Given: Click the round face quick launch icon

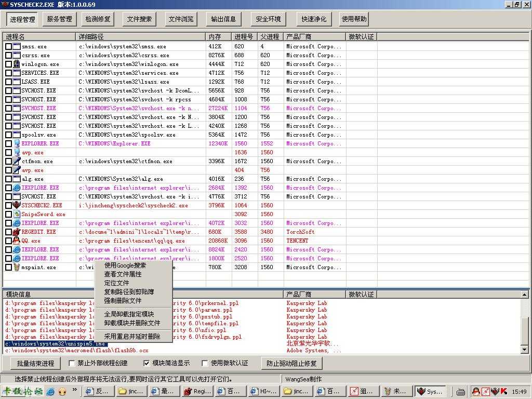Looking at the screenshot, I should [62, 391].
